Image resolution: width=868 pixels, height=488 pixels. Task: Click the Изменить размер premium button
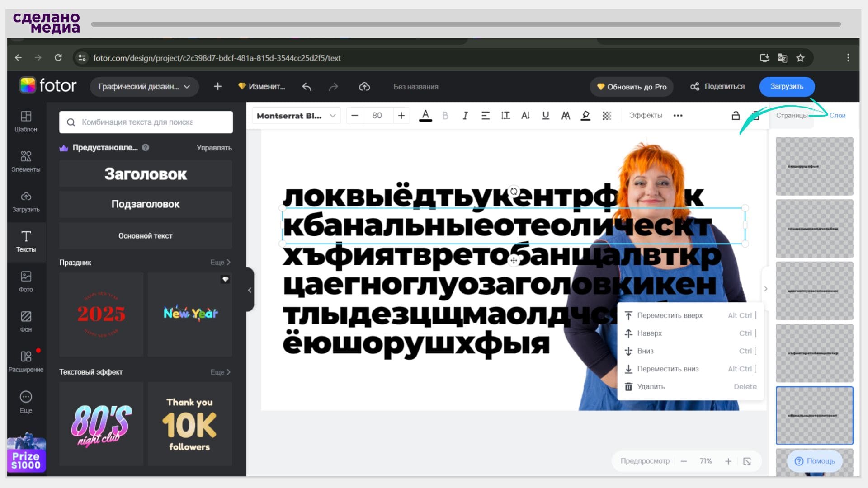[x=262, y=87]
